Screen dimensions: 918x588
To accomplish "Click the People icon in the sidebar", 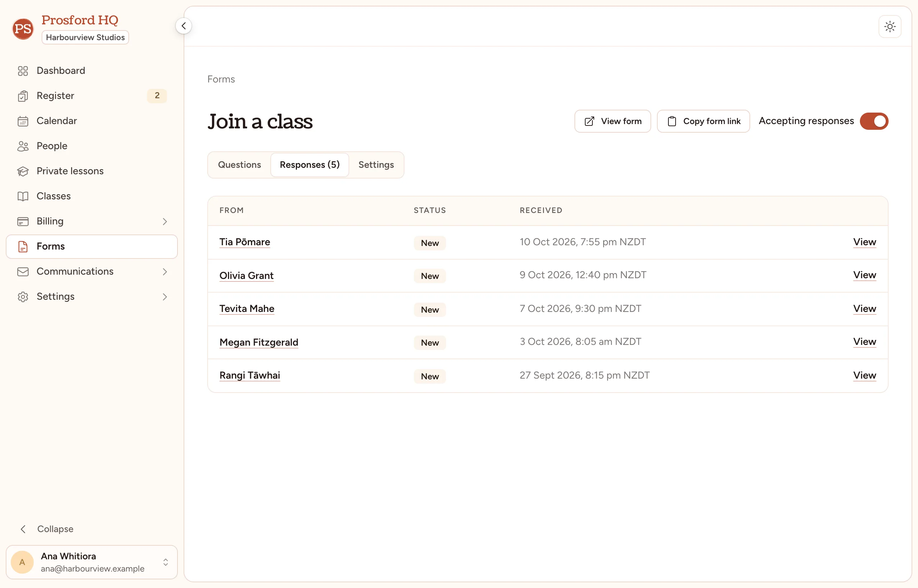I will pyautogui.click(x=23, y=146).
